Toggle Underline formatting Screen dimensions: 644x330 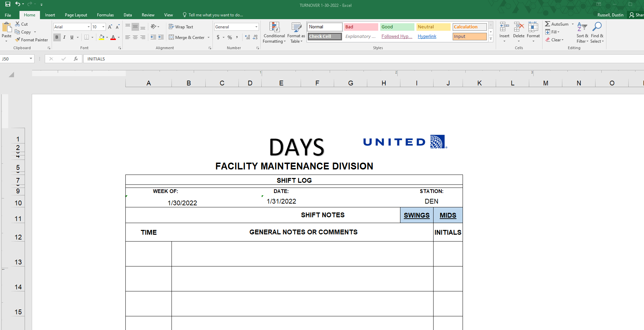pos(72,37)
